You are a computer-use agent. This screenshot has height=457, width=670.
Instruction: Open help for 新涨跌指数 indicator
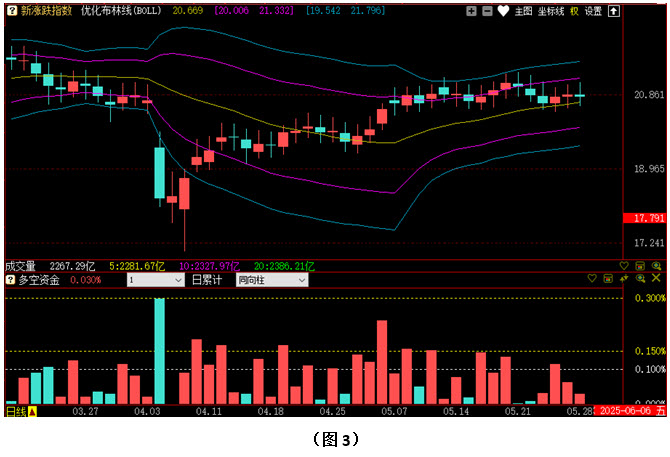12,11
